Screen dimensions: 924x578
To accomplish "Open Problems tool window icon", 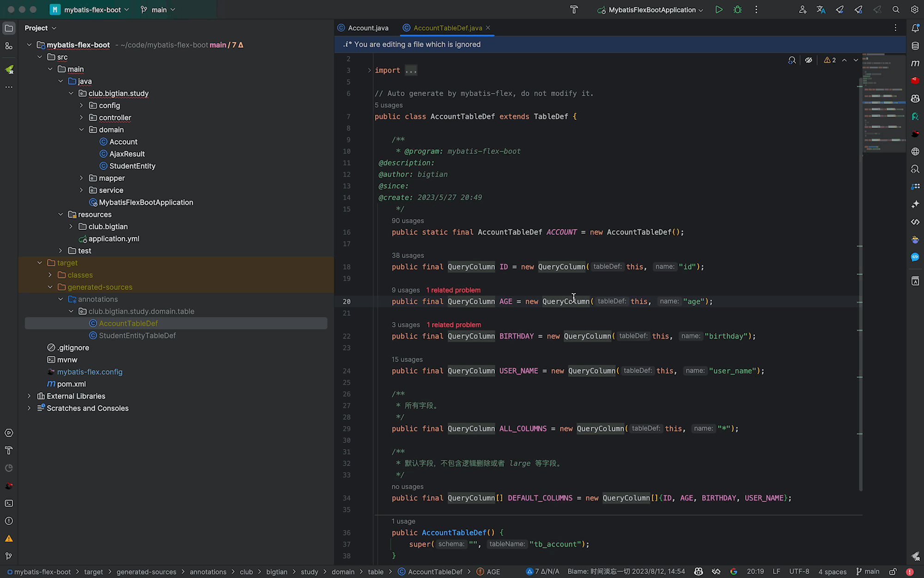I will point(9,521).
